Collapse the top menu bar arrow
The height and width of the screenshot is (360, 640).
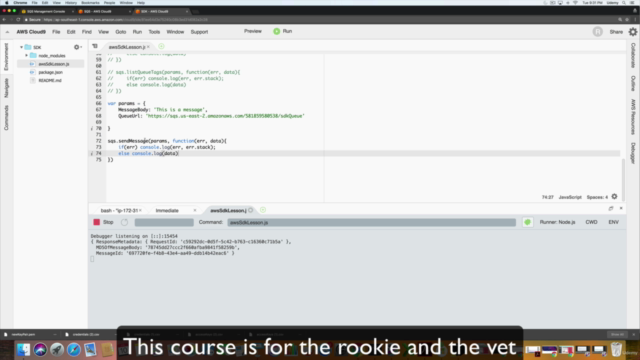7,32
